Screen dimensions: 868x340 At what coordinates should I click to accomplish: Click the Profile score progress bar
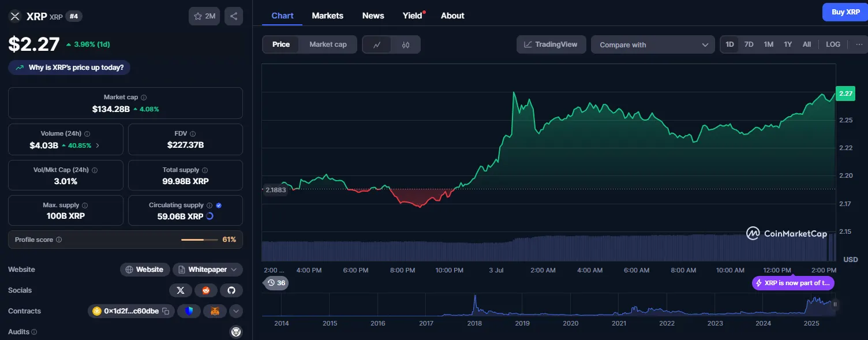tap(200, 240)
